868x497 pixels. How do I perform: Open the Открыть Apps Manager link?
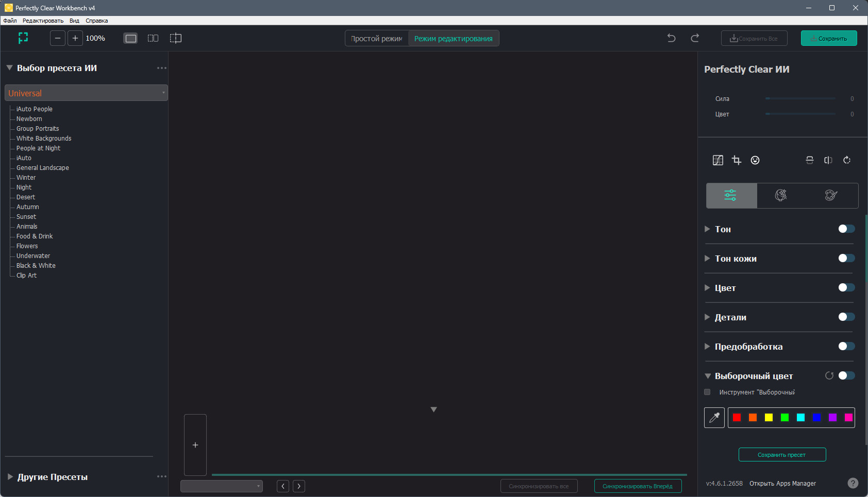(x=782, y=484)
